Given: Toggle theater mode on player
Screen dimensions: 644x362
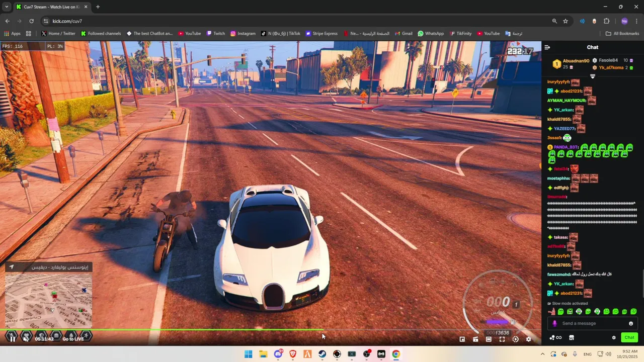Looking at the screenshot, I should point(489,339).
